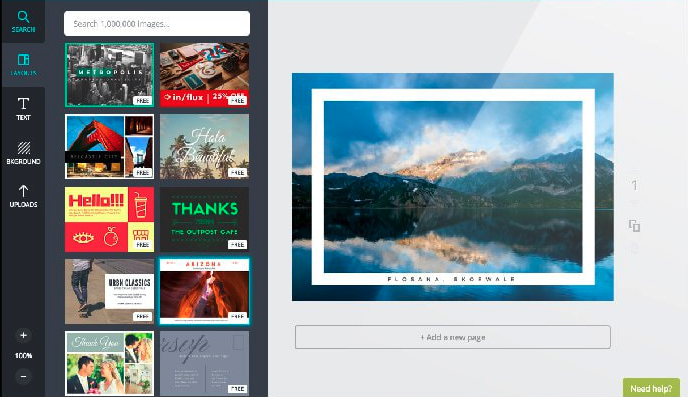Click Add a new page button
The image size is (688, 397).
(453, 337)
